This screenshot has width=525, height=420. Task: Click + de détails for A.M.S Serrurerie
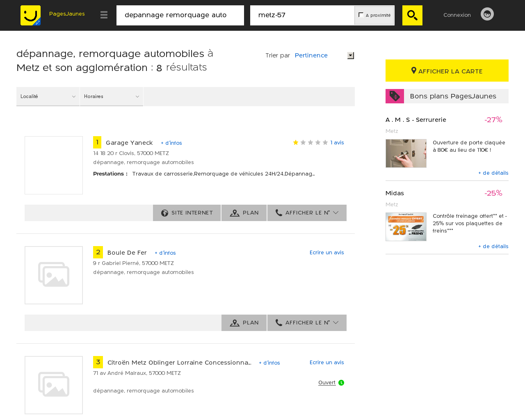pyautogui.click(x=493, y=173)
